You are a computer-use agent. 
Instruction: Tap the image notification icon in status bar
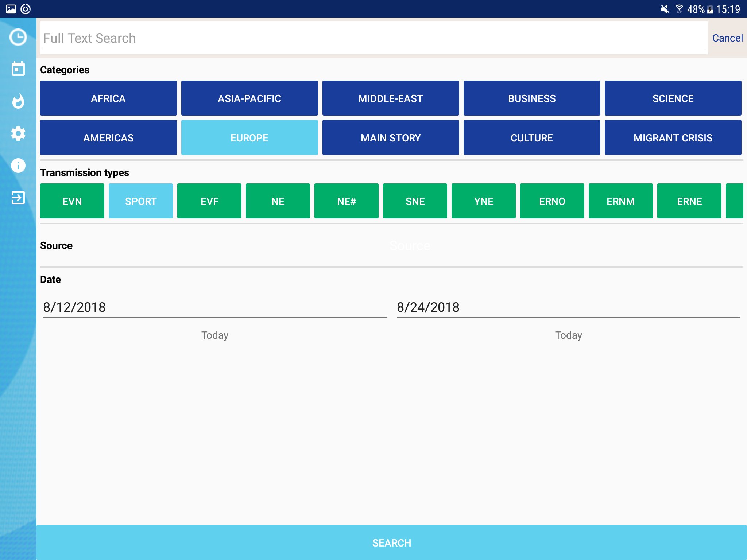point(11,9)
